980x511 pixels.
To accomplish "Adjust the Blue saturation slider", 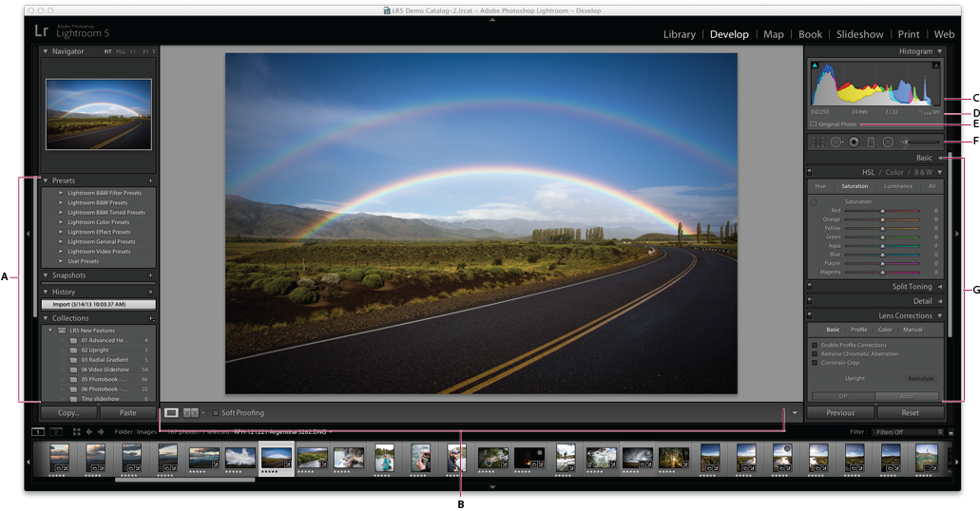I will pyautogui.click(x=882, y=255).
